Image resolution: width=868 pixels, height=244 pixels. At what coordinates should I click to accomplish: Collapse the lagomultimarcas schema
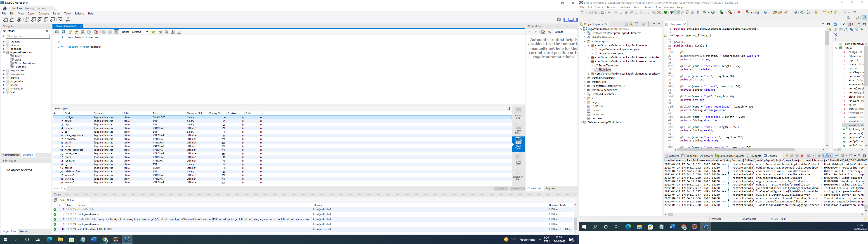4,52
